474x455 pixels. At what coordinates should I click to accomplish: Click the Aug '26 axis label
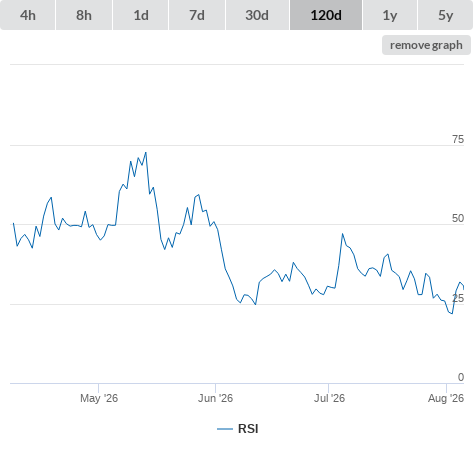point(446,398)
